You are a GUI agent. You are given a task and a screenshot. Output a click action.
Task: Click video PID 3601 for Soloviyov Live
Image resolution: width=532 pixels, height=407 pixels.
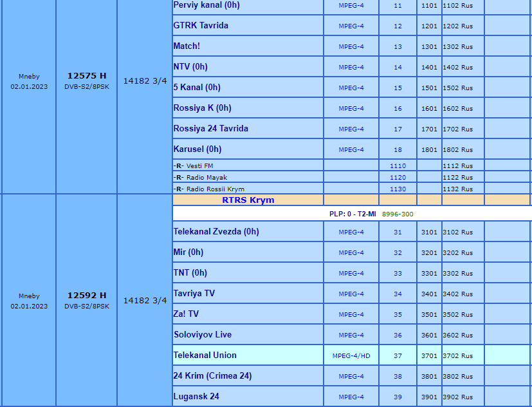coord(429,335)
